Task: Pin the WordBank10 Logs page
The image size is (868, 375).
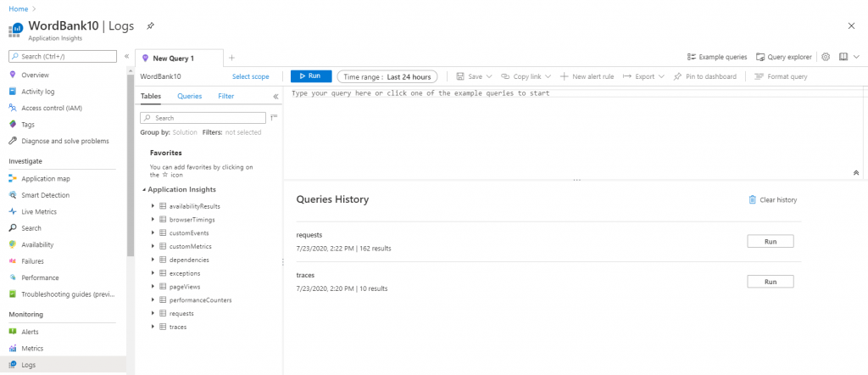Action: click(x=150, y=26)
